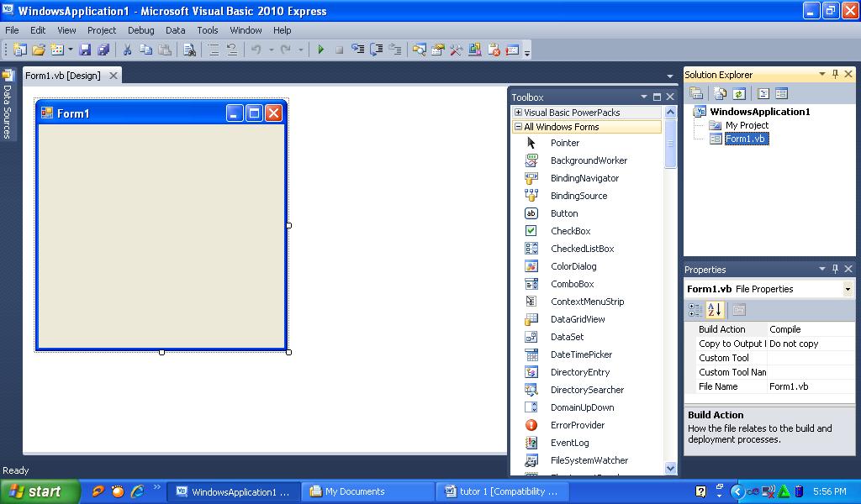Open the File menu
861x504 pixels.
[x=12, y=30]
